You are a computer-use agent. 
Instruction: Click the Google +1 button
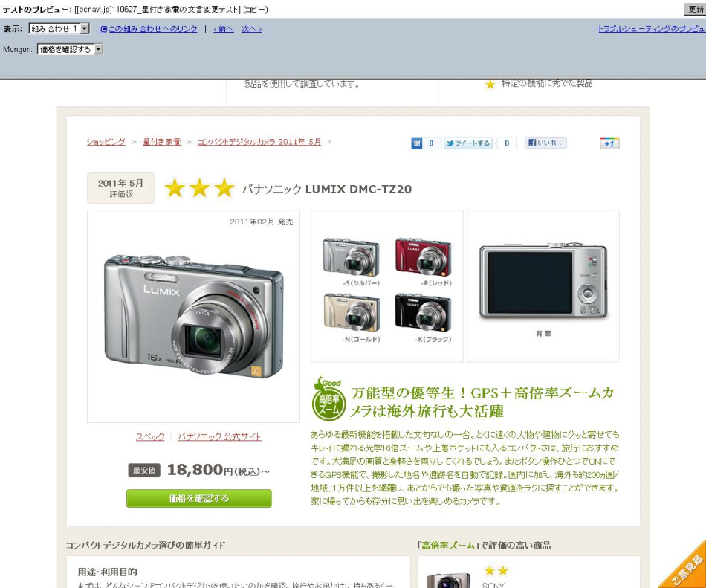click(x=609, y=143)
